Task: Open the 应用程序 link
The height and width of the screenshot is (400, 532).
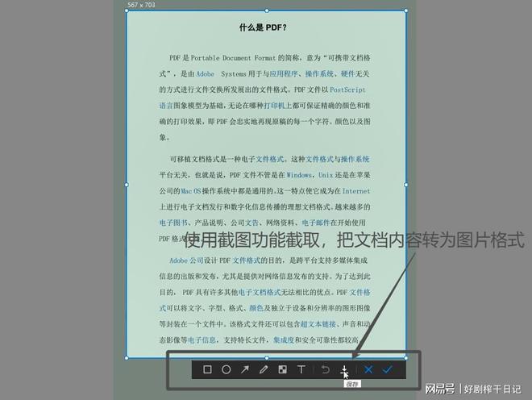Action: click(284, 73)
